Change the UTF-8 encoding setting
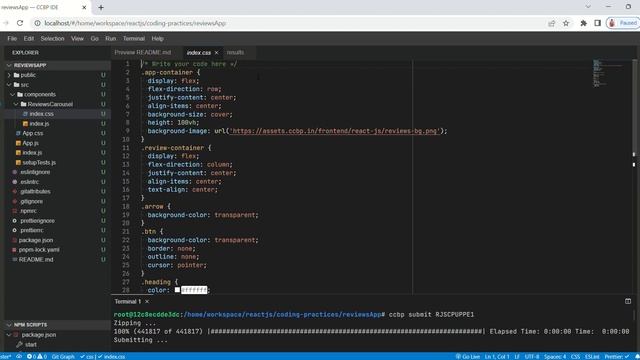The height and width of the screenshot is (360, 640). 531,356
